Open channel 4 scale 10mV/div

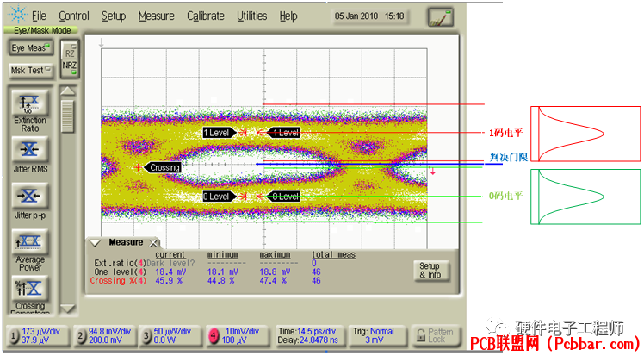tap(242, 331)
